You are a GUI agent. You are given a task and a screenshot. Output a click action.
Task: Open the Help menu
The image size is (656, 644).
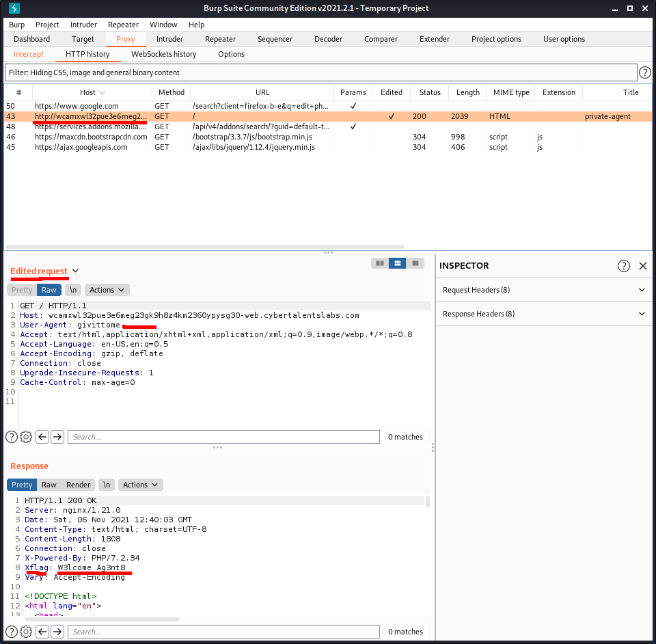coord(196,25)
